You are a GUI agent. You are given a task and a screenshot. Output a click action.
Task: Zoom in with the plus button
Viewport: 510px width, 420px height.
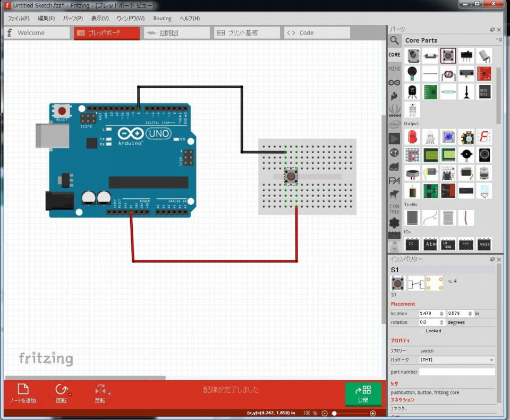coord(373,413)
